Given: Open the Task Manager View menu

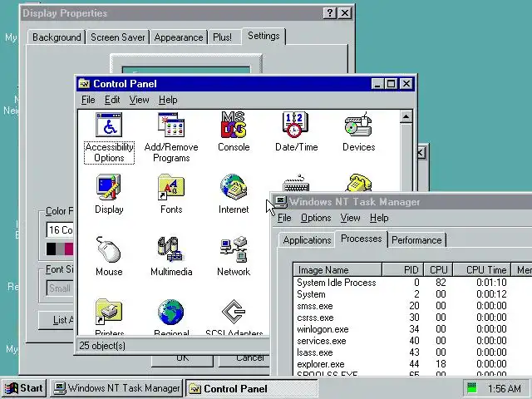Looking at the screenshot, I should pos(350,218).
